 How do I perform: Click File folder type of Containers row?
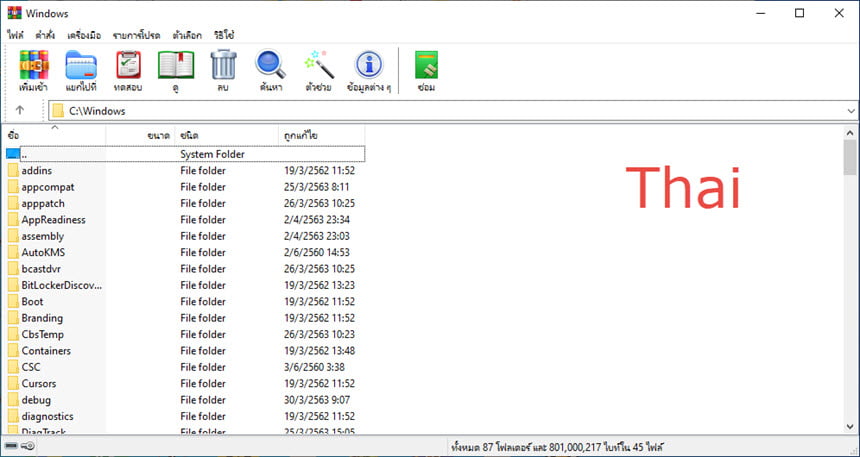coord(203,351)
